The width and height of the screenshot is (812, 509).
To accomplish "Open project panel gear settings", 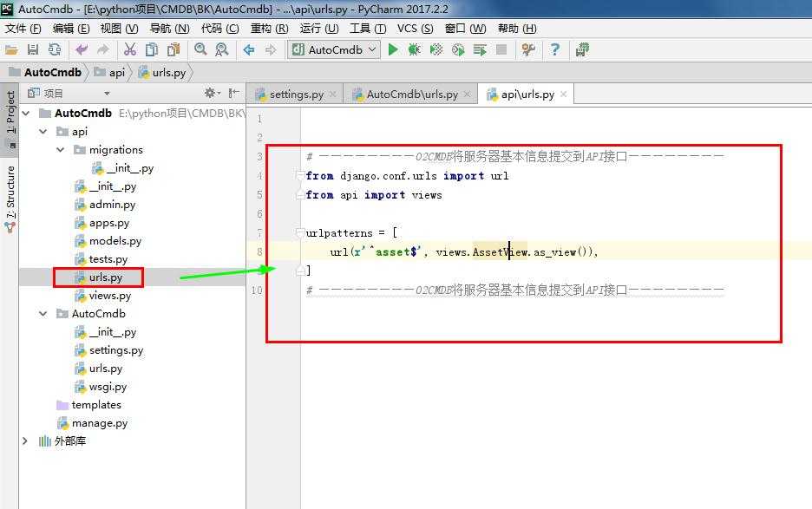I will 212,93.
